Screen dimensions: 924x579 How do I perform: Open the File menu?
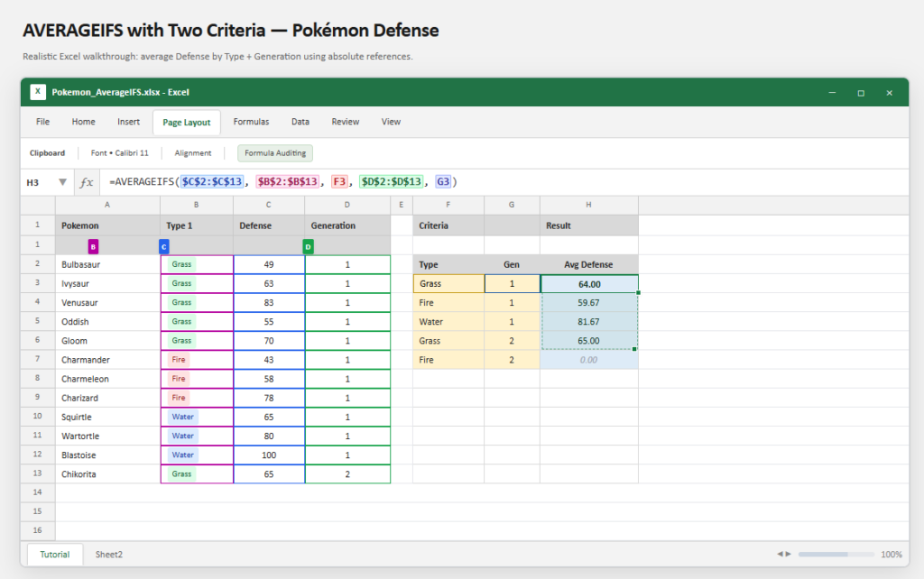coord(42,122)
